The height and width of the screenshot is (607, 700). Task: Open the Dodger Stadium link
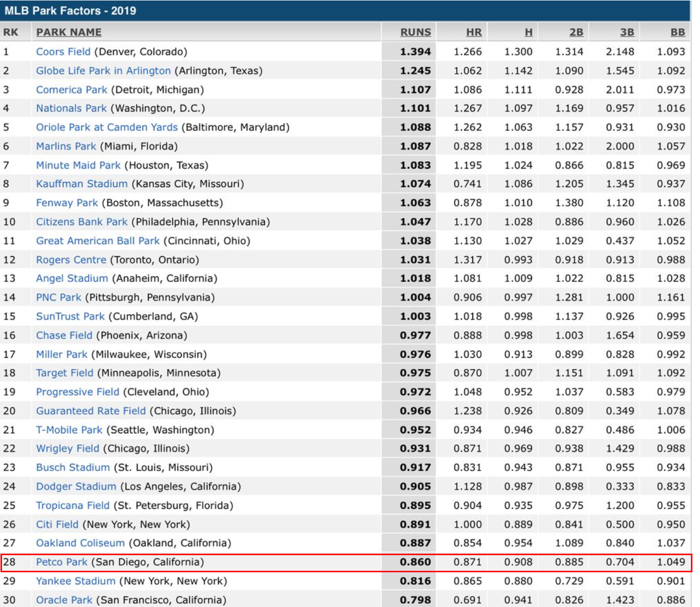point(76,487)
